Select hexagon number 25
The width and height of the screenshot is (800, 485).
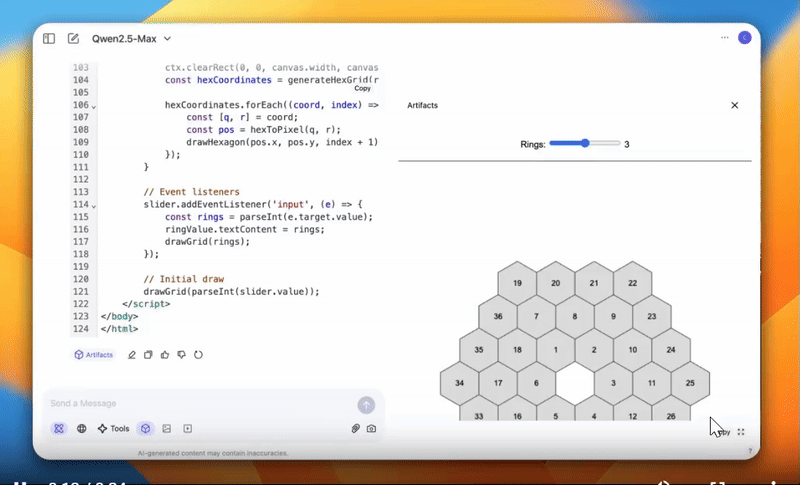click(690, 383)
